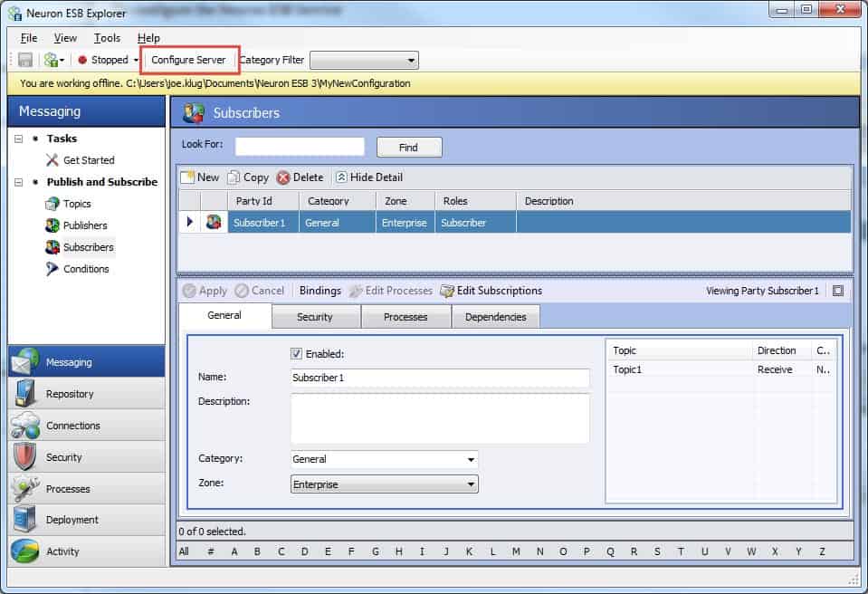Click the Publishers tree icon

tap(52, 225)
